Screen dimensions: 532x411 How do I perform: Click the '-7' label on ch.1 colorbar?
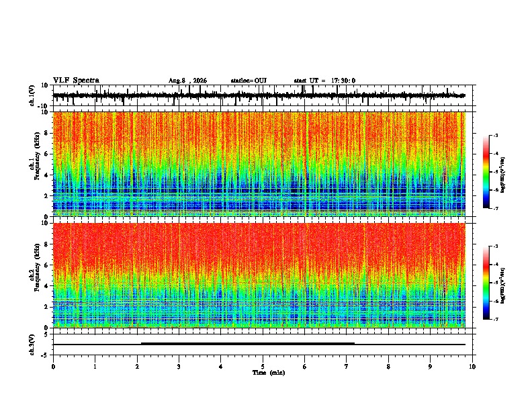pyautogui.click(x=496, y=208)
